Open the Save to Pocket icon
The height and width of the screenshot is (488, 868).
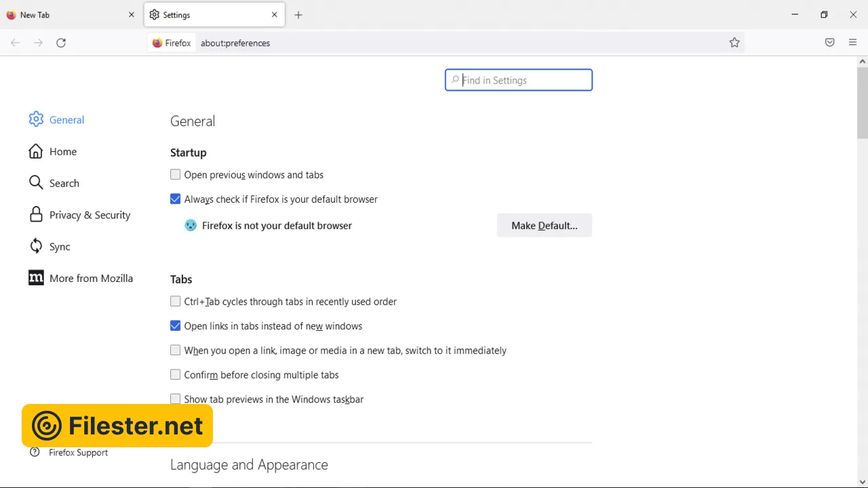[x=829, y=43]
